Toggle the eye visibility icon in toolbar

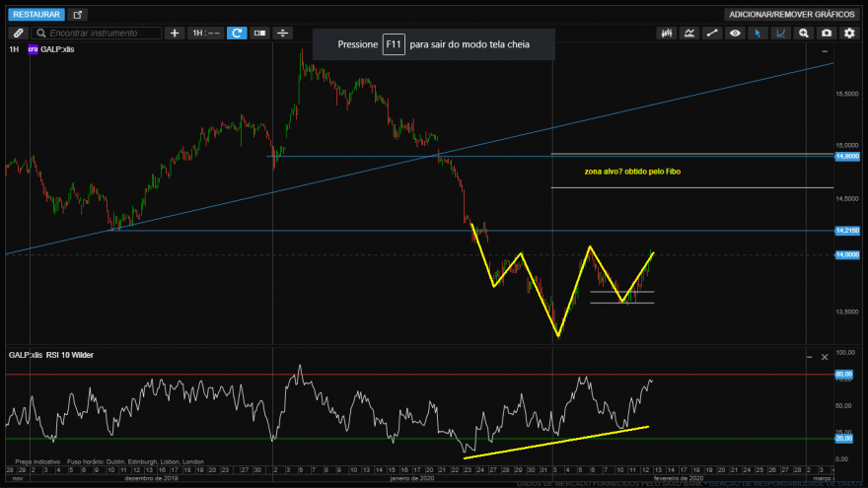(735, 34)
